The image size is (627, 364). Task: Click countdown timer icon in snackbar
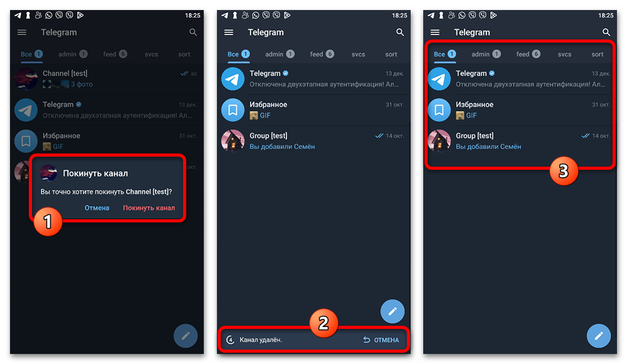coord(230,340)
